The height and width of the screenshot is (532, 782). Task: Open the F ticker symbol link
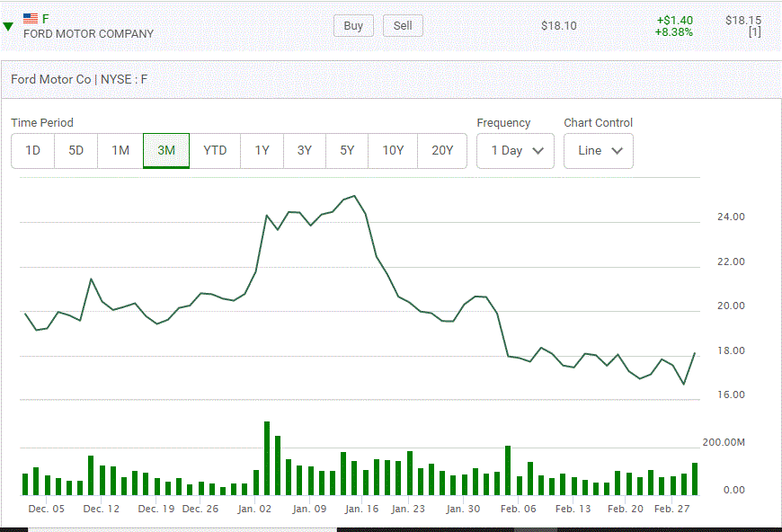[45, 19]
